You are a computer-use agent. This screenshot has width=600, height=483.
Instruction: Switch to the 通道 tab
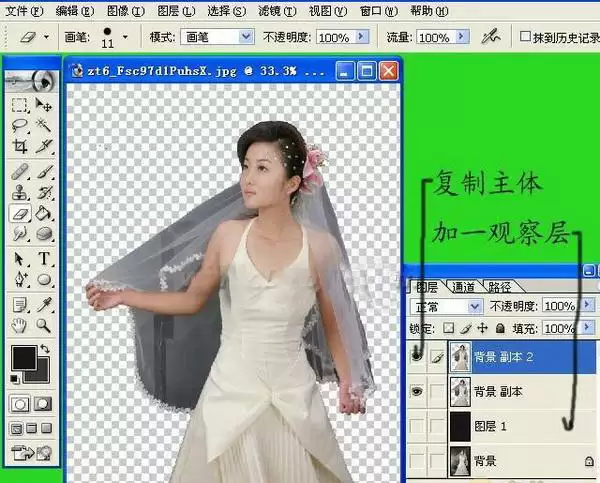click(463, 287)
